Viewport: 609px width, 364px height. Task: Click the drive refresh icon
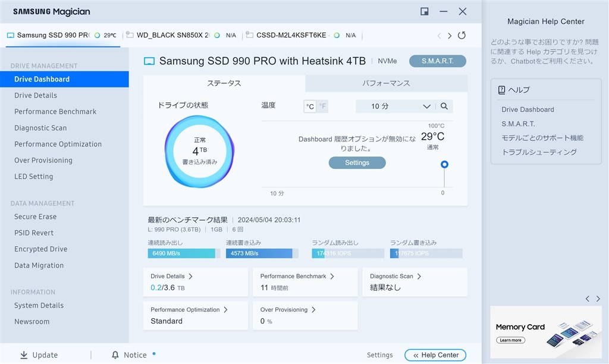coord(462,35)
